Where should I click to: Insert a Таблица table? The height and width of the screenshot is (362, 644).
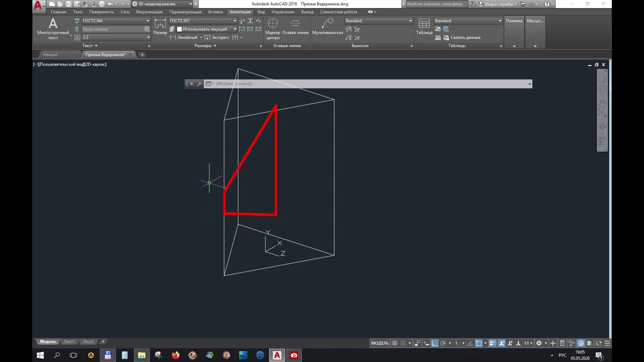[424, 27]
